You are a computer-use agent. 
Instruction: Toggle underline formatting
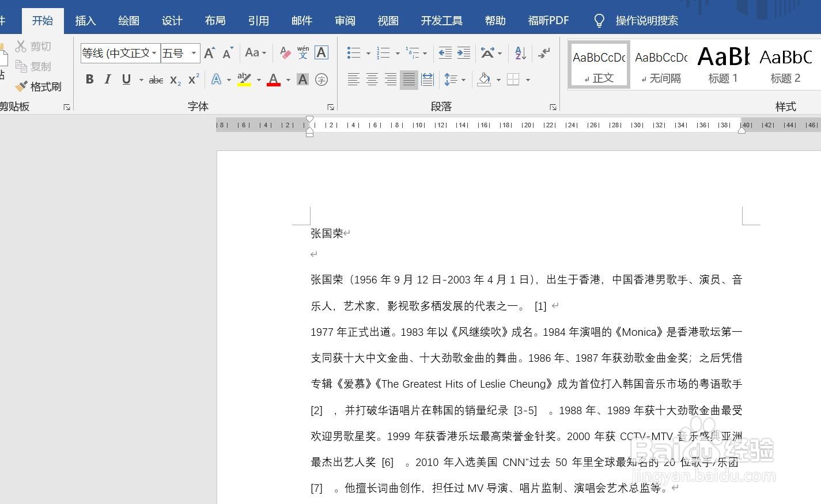[x=126, y=79]
